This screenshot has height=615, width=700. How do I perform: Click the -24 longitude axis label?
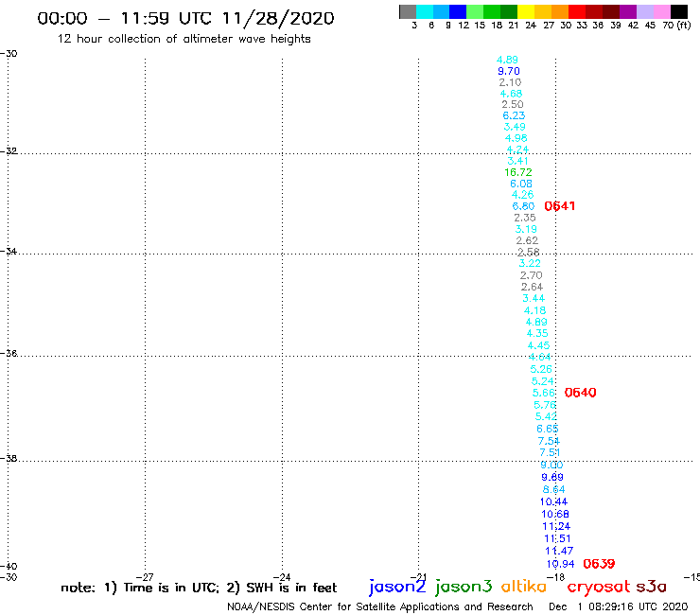click(x=282, y=577)
